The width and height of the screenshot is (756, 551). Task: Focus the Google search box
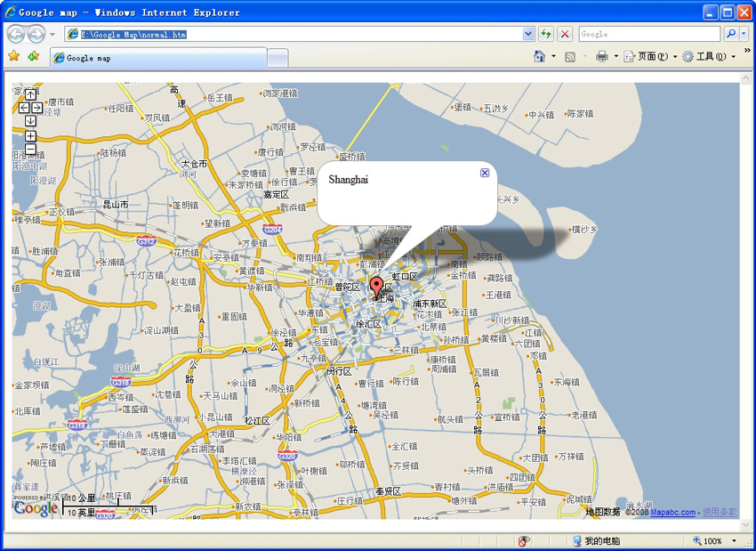point(649,34)
